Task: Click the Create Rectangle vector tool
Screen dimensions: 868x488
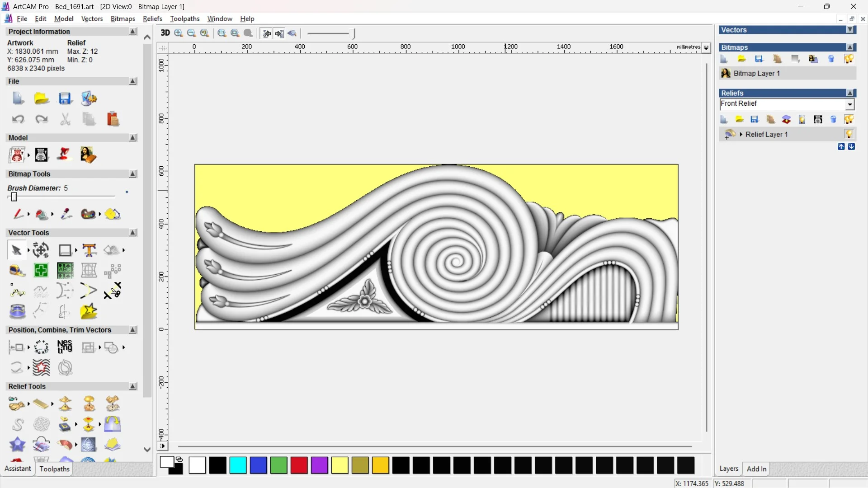Action: (65, 250)
